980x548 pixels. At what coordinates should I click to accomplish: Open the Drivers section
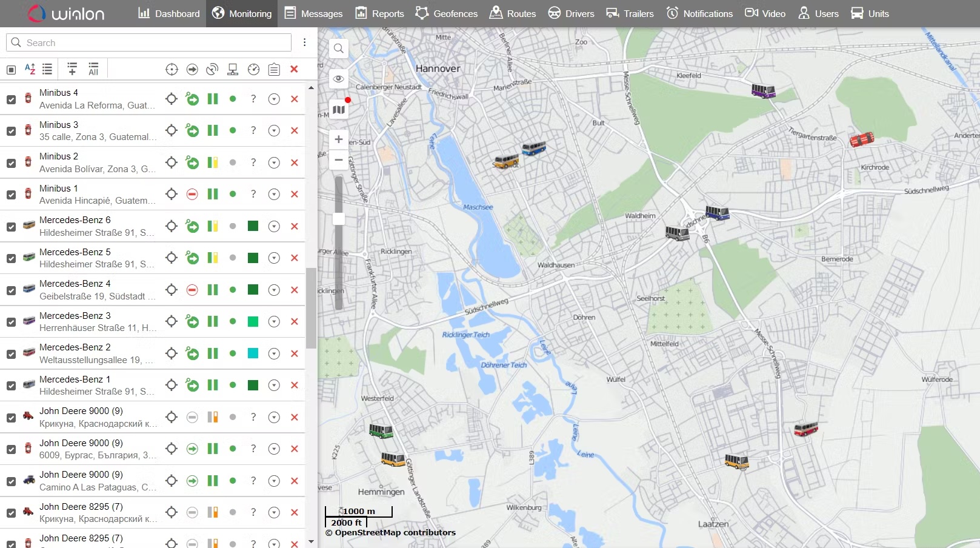[x=571, y=13]
